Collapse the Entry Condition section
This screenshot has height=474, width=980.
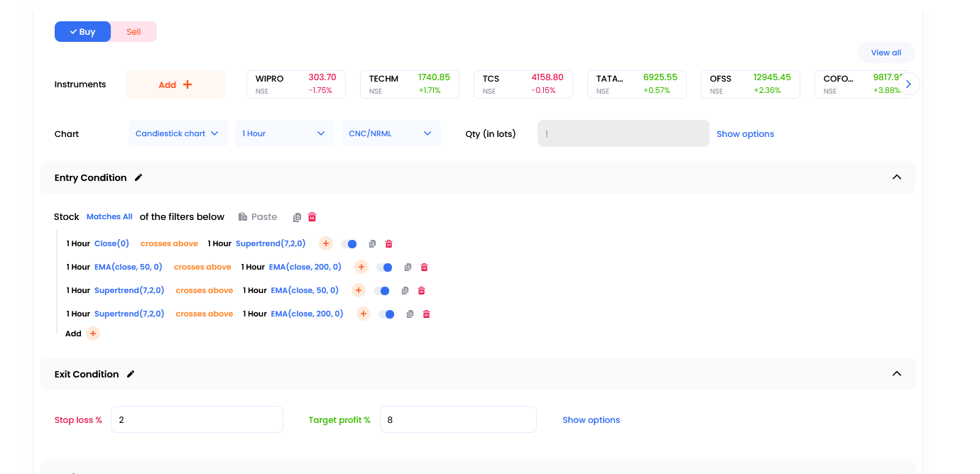pyautogui.click(x=896, y=177)
